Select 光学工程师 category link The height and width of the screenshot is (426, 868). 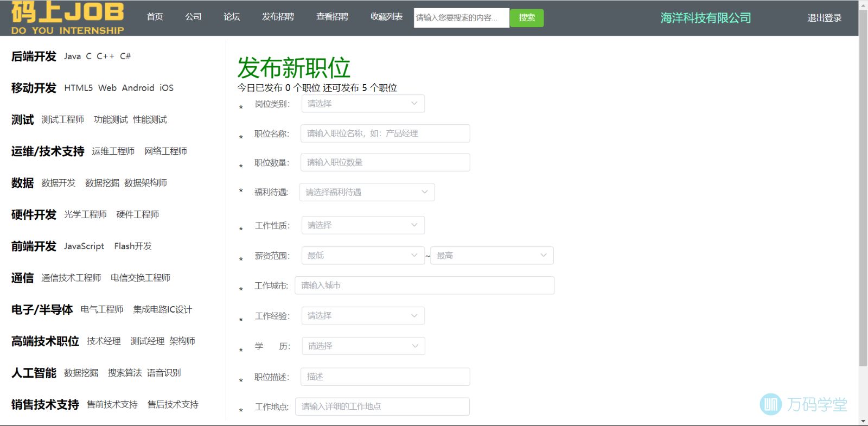pos(85,214)
